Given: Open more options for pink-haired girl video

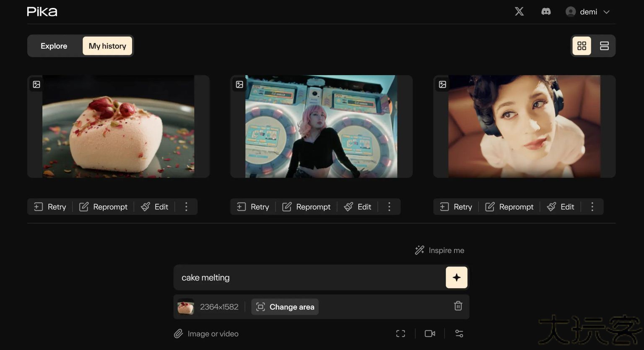Looking at the screenshot, I should tap(389, 206).
